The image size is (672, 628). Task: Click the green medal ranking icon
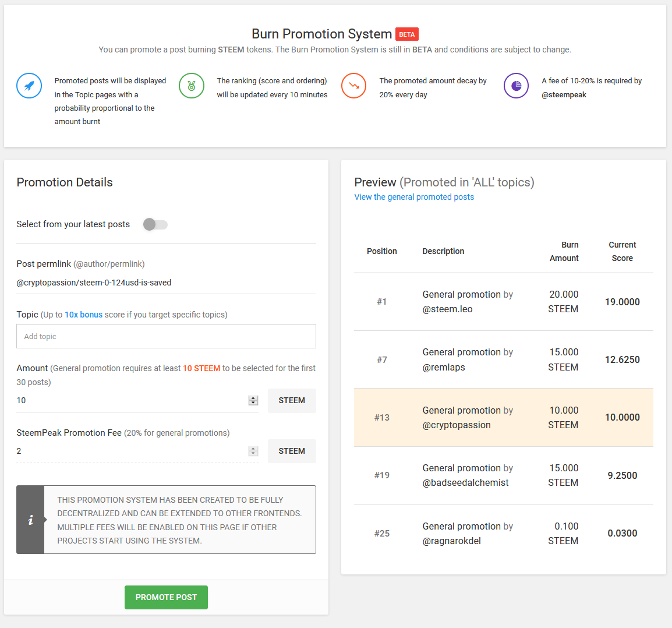point(192,86)
